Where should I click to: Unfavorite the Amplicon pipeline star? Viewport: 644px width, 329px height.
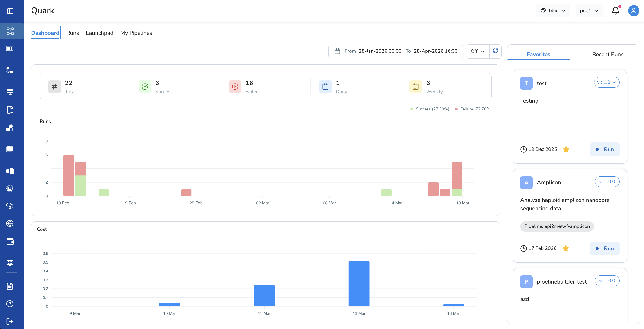point(565,249)
